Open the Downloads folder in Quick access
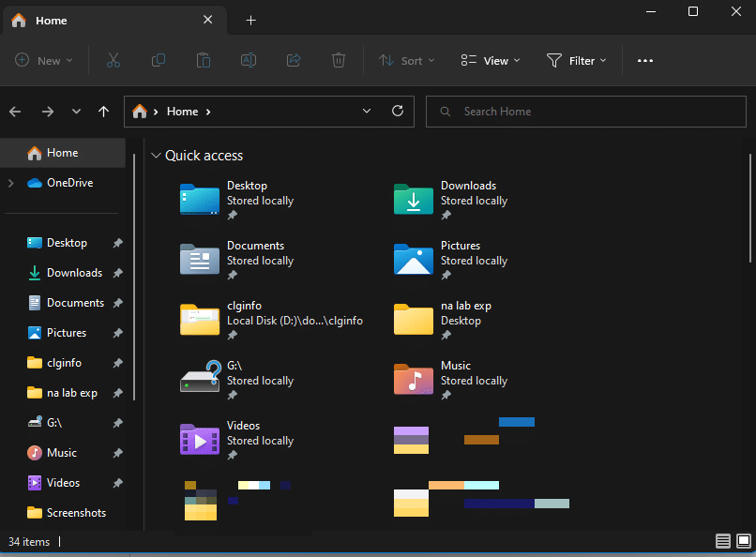The height and width of the screenshot is (557, 756). tap(451, 200)
